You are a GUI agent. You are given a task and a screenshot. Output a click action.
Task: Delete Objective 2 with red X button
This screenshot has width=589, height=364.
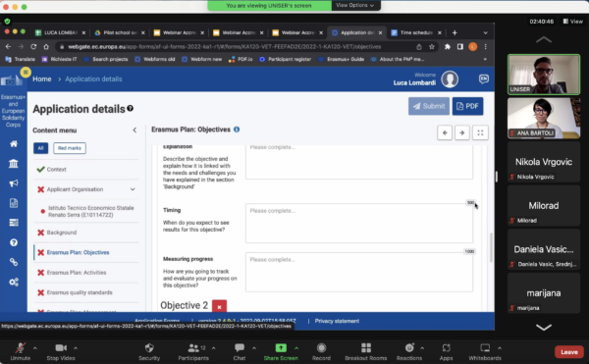point(219,306)
